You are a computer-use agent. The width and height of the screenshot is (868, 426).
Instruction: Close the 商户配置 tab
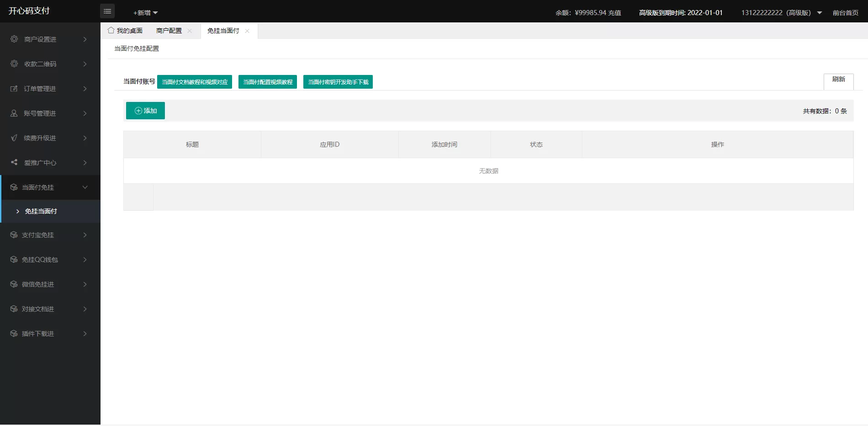[190, 31]
